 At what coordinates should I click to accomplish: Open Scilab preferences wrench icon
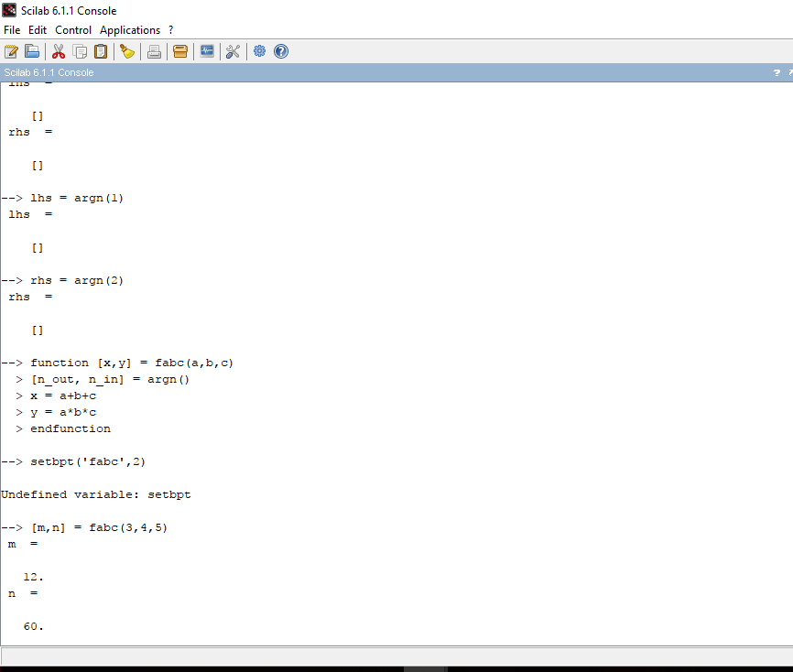tap(233, 51)
